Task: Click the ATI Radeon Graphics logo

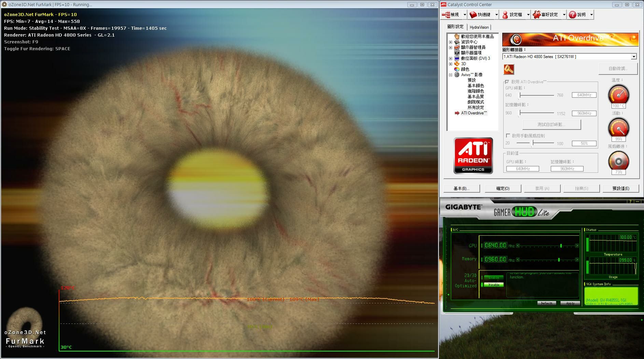Action: [x=473, y=156]
